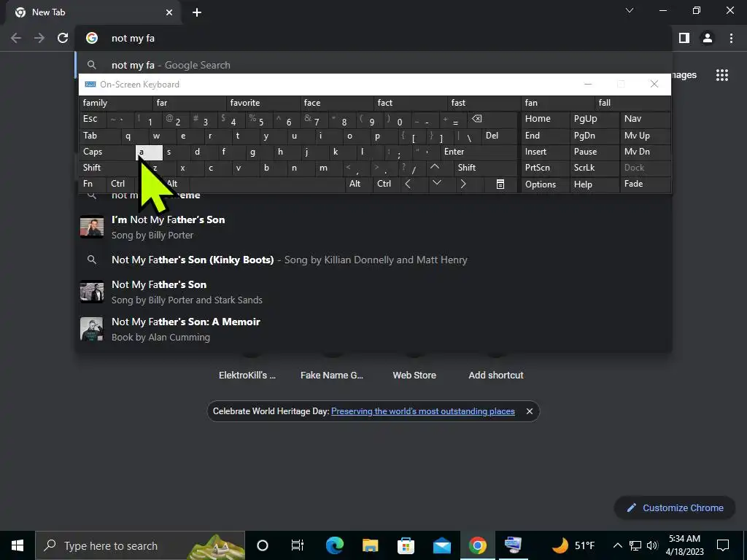747x560 pixels.
Task: Open Task View on the taskbar
Action: [x=298, y=545]
